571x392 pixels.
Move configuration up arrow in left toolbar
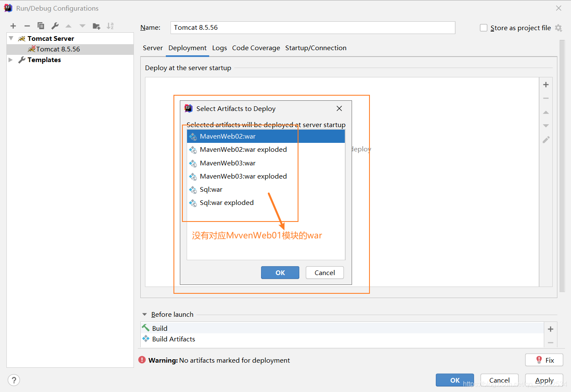[68, 26]
